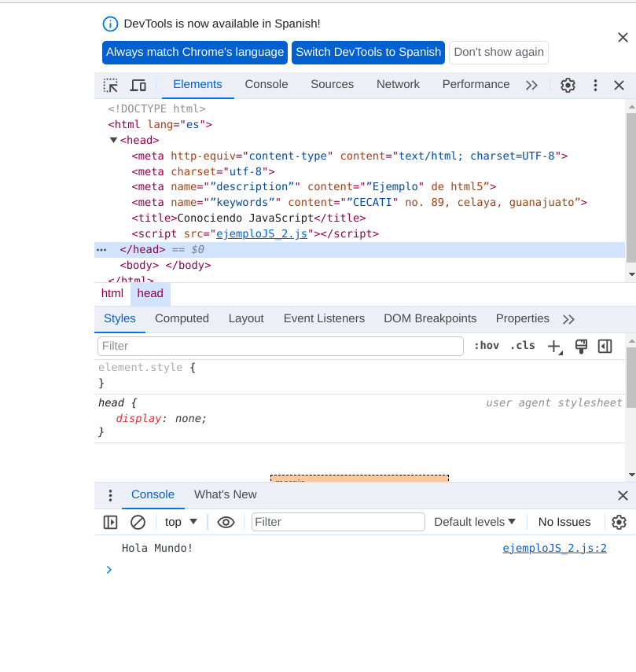Switch to the Network tab
This screenshot has width=636, height=672.
tap(398, 85)
